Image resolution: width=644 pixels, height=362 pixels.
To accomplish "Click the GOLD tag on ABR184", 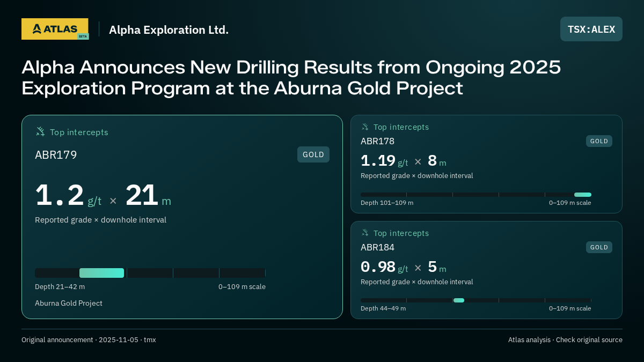I will (x=599, y=247).
